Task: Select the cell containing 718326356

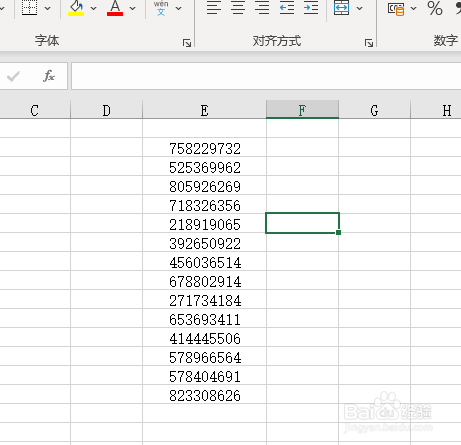Action: 204,204
